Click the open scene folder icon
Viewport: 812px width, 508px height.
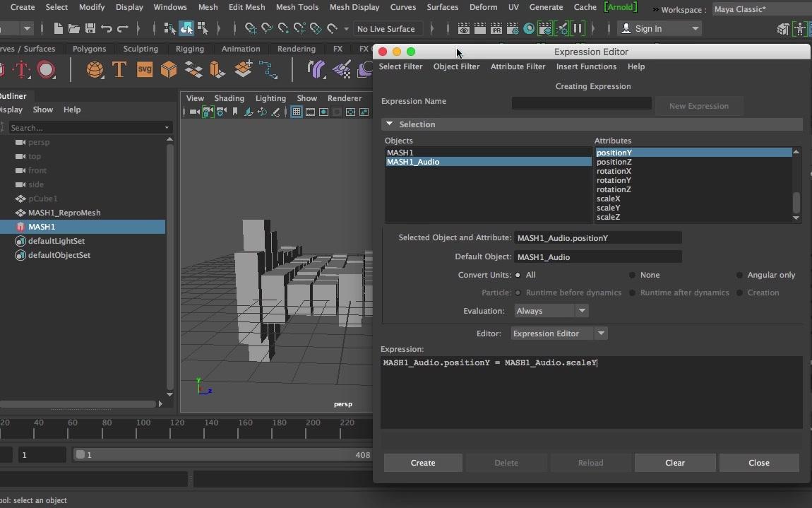pos(74,29)
